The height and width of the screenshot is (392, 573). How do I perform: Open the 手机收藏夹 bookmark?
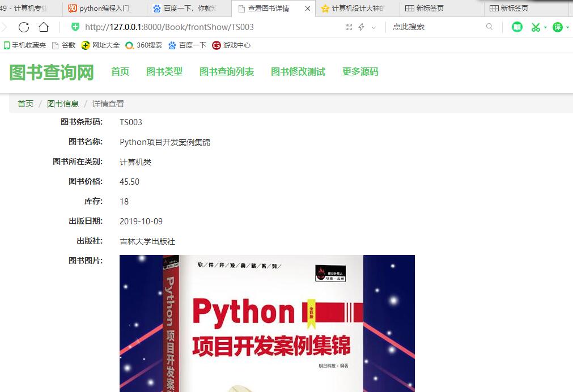tap(25, 45)
